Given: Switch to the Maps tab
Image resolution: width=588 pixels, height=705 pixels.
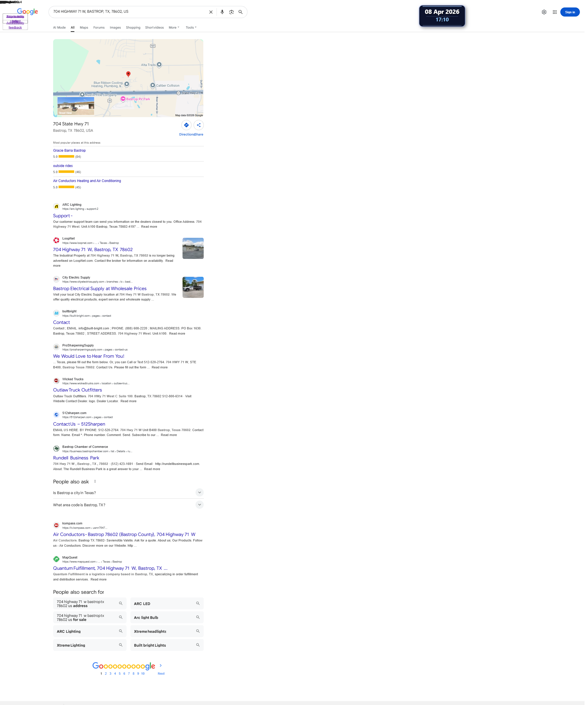Looking at the screenshot, I should coord(84,27).
